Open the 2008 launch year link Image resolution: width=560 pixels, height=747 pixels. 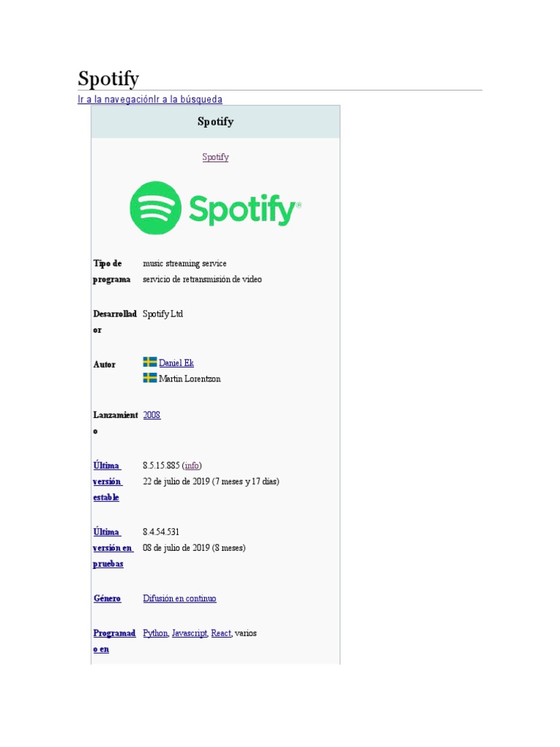(x=152, y=415)
